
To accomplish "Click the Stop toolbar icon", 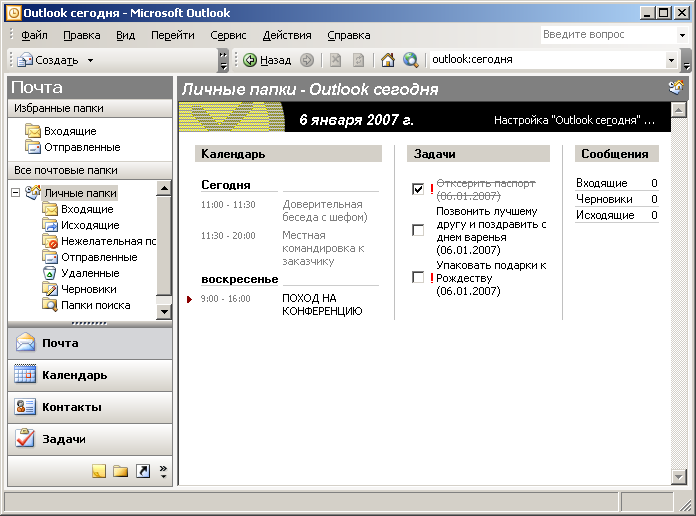I will click(x=336, y=60).
